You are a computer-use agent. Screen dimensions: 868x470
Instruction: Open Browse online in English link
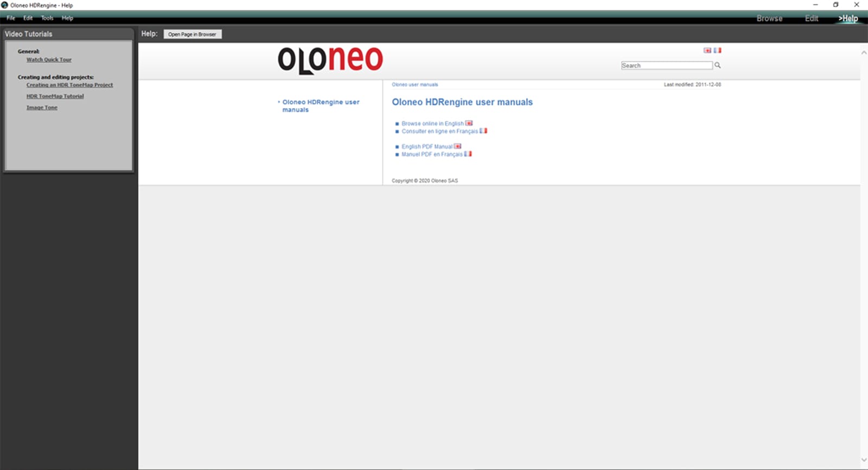tap(432, 124)
